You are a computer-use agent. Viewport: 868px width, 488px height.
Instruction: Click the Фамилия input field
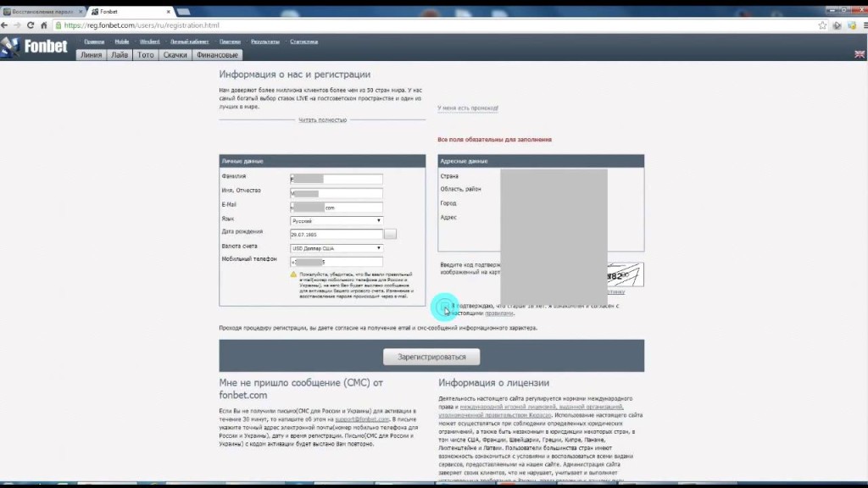(x=336, y=179)
